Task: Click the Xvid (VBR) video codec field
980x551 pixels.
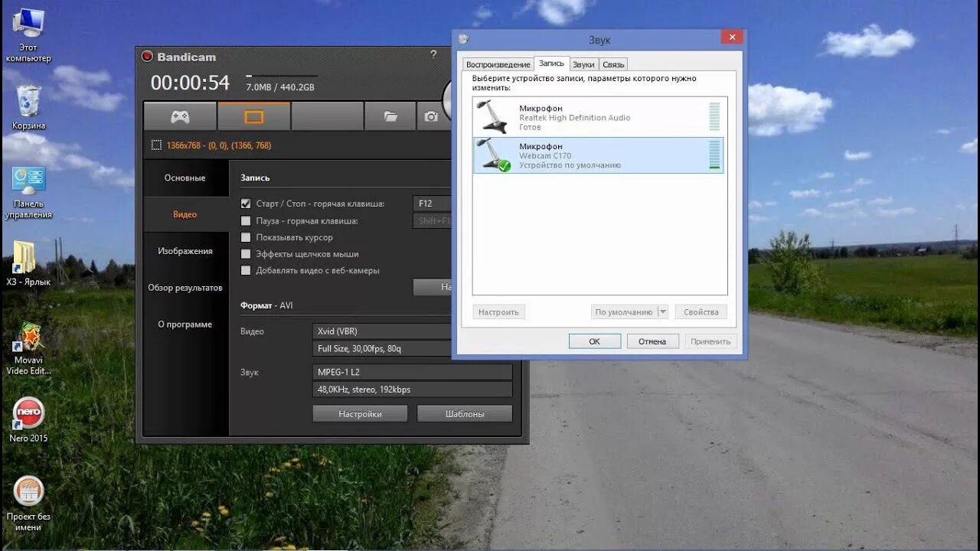Action: pyautogui.click(x=382, y=331)
